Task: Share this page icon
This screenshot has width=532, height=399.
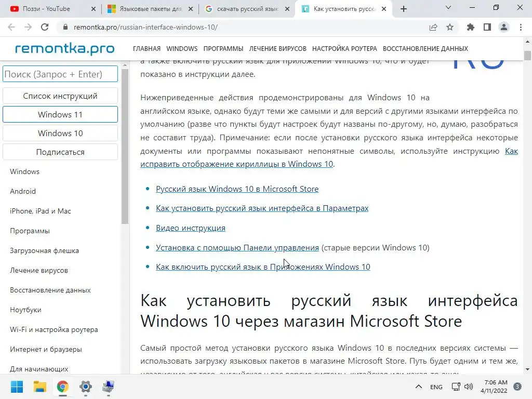Action: click(433, 27)
